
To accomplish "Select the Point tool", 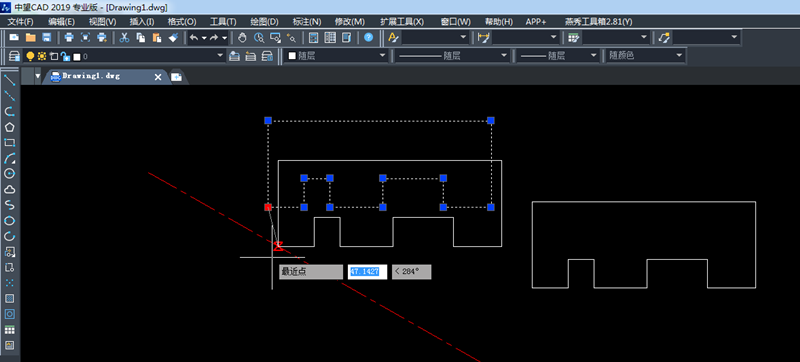I will point(9,282).
